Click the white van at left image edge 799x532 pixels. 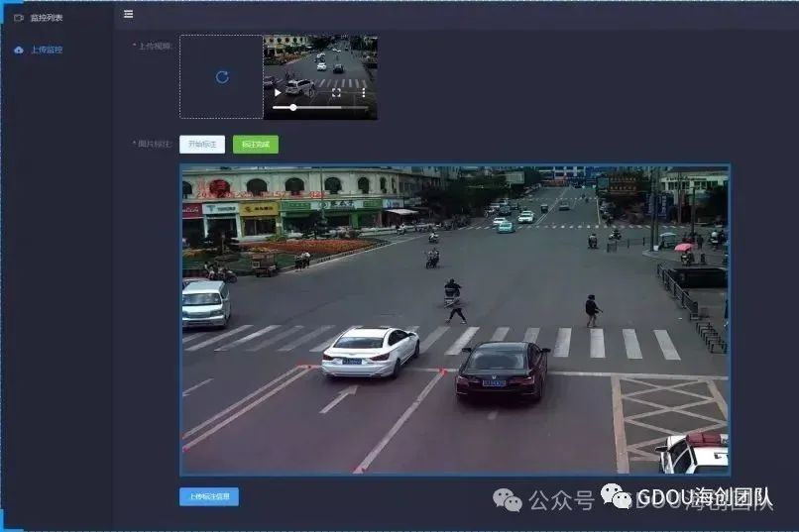[205, 303]
